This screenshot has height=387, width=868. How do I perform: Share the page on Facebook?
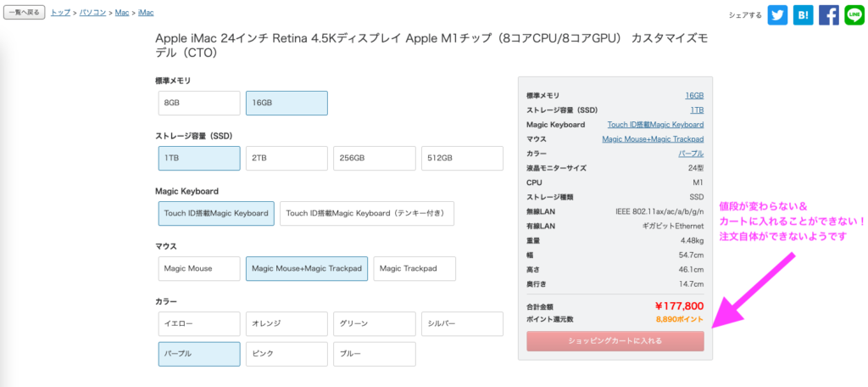(x=829, y=15)
